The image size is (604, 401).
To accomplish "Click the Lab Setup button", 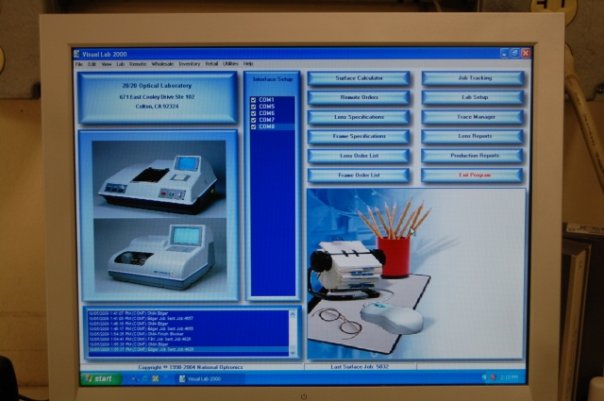I will 473,97.
